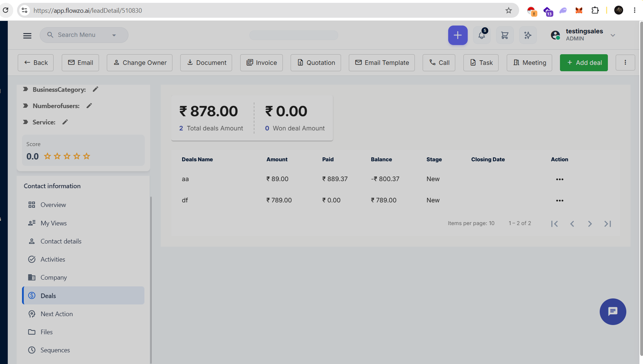643x364 pixels.
Task: Open action menu for deal aa
Action: point(560,179)
